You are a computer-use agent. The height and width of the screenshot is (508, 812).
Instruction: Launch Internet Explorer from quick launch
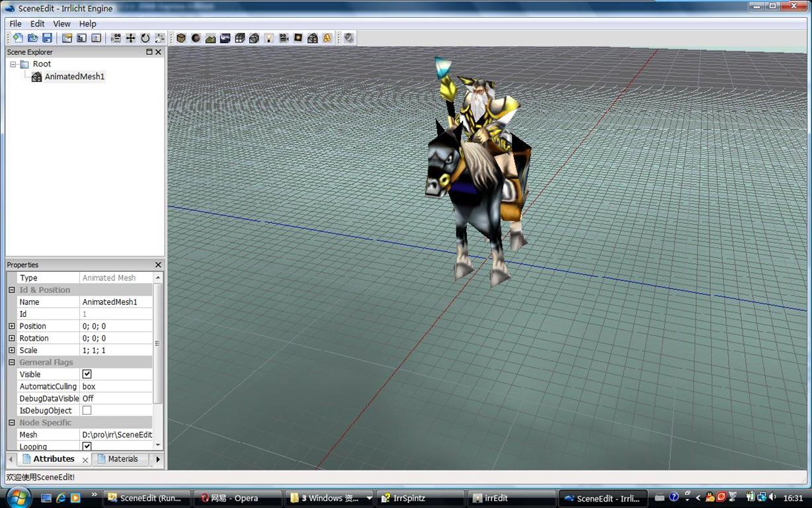click(x=61, y=497)
